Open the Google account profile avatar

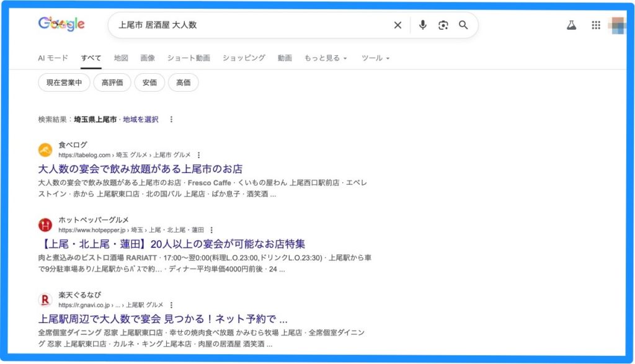click(x=616, y=25)
